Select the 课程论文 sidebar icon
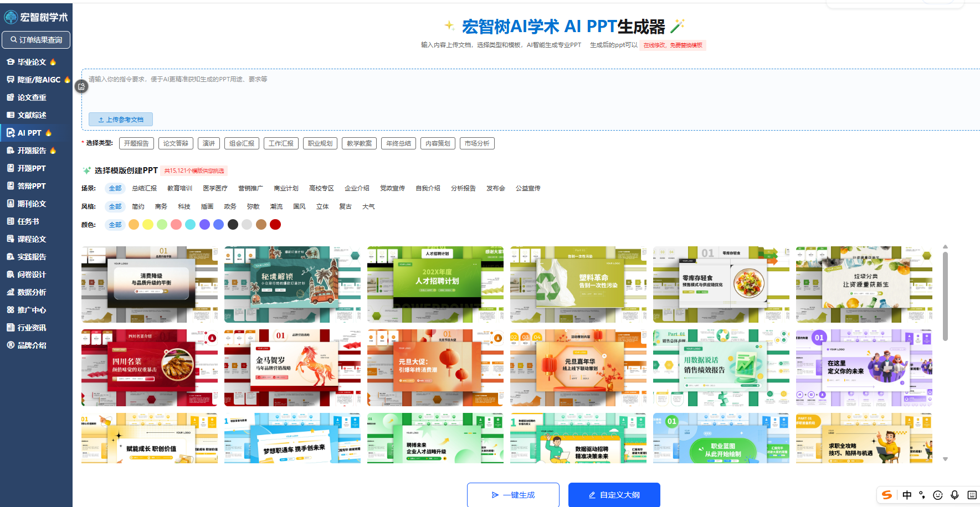This screenshot has height=507, width=980. (x=11, y=239)
